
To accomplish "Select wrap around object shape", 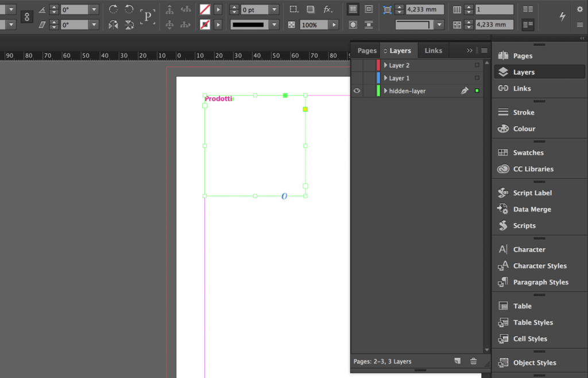I will pos(353,25).
